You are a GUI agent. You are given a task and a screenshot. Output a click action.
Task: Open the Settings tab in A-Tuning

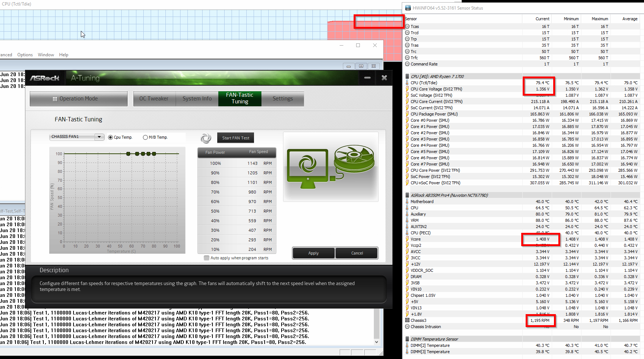[283, 99]
